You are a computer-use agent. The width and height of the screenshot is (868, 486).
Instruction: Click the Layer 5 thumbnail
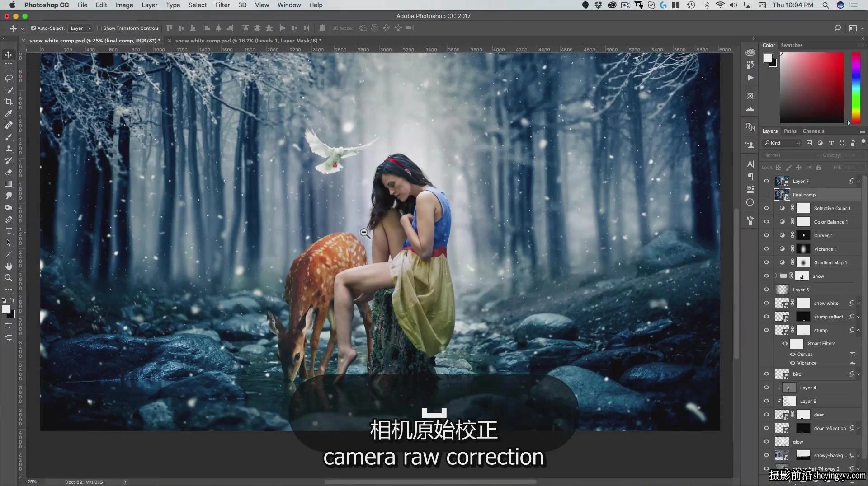[x=782, y=290]
